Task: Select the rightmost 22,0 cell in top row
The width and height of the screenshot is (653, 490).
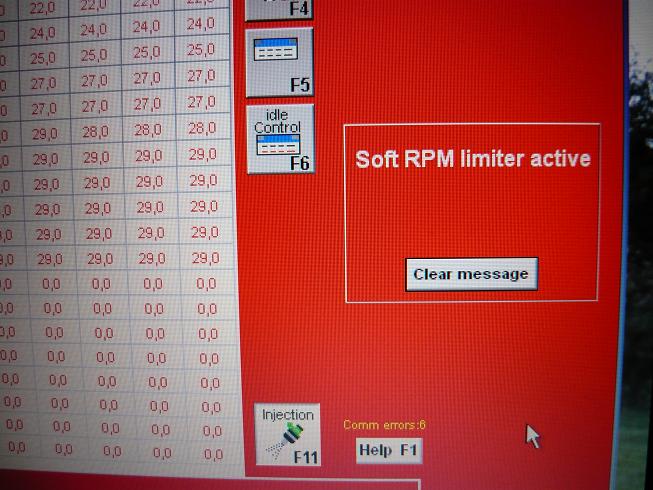Action: coord(199,4)
